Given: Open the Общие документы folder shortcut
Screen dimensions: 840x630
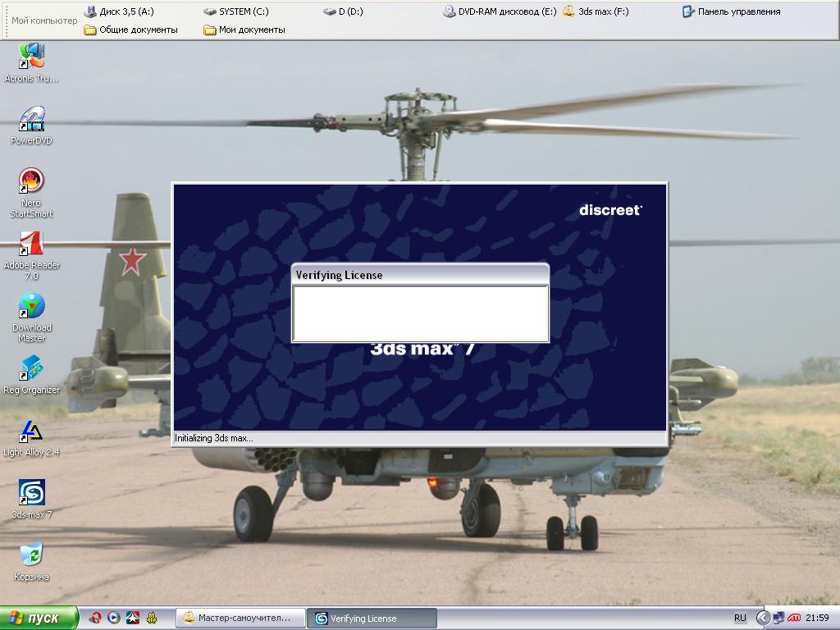Looking at the screenshot, I should point(130,30).
